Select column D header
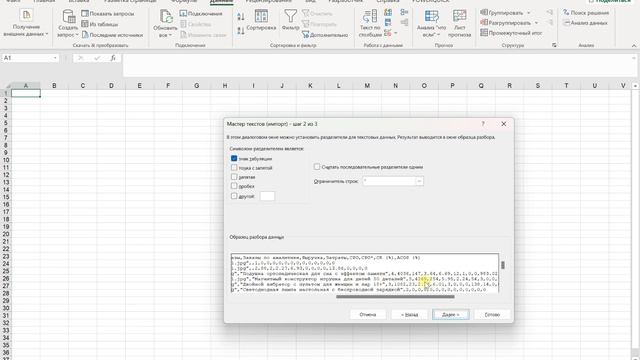 click(x=111, y=86)
